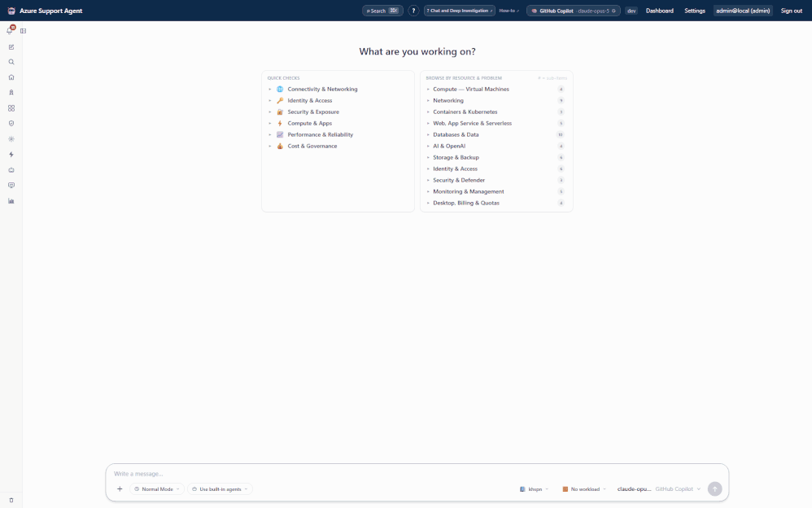Image resolution: width=812 pixels, height=508 pixels.
Task: Select Performance & Reliability label text
Action: [x=320, y=135]
